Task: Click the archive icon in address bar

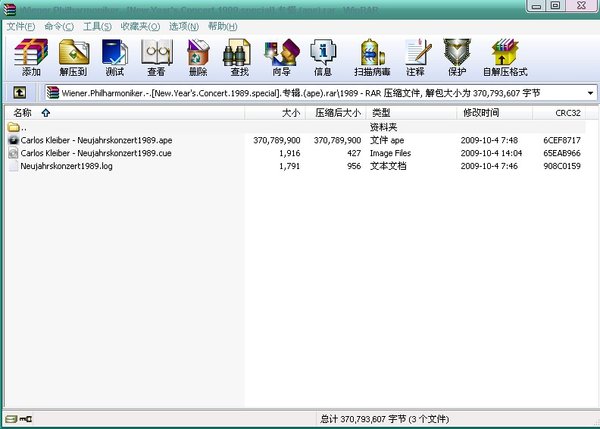Action: [x=53, y=93]
